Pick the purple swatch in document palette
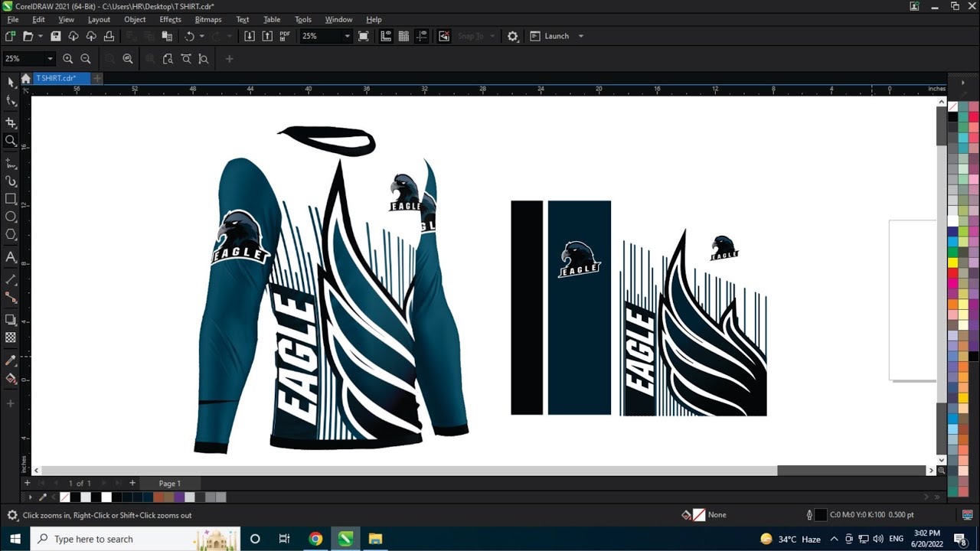This screenshot has height=551, width=980. pyautogui.click(x=179, y=497)
